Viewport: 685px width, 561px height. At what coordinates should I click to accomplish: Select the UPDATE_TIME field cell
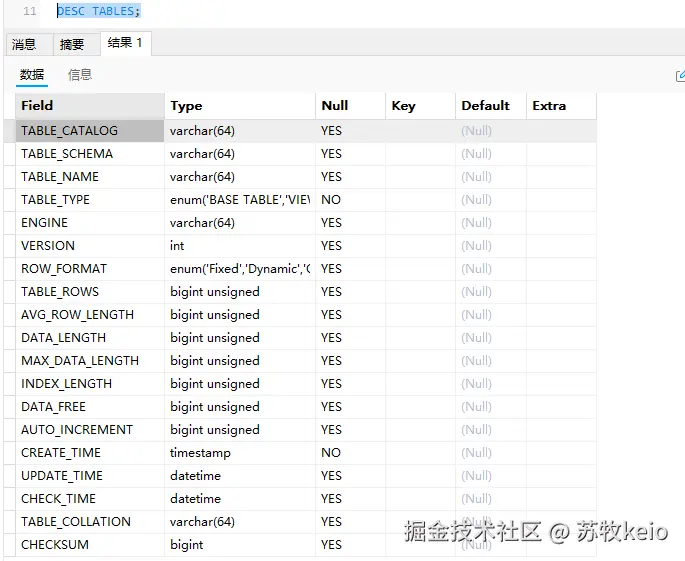click(90, 476)
